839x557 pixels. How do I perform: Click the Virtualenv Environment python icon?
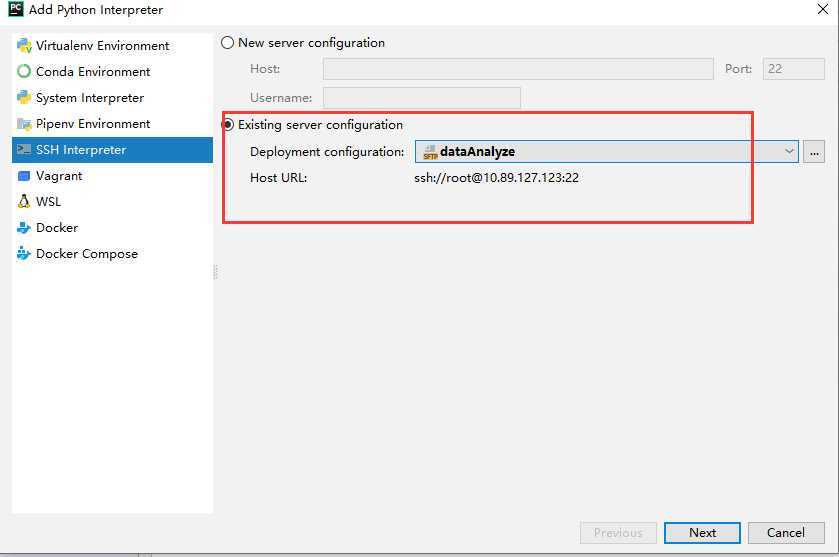click(x=24, y=46)
